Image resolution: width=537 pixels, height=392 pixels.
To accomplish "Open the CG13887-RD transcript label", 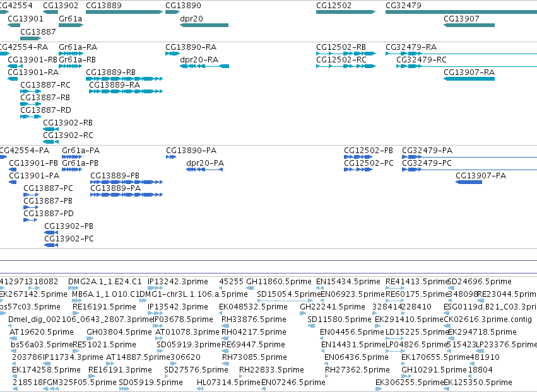I will click(x=45, y=110).
